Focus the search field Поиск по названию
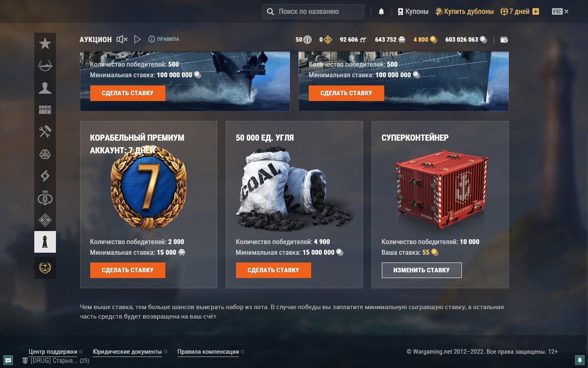The height and width of the screenshot is (368, 588). click(313, 11)
